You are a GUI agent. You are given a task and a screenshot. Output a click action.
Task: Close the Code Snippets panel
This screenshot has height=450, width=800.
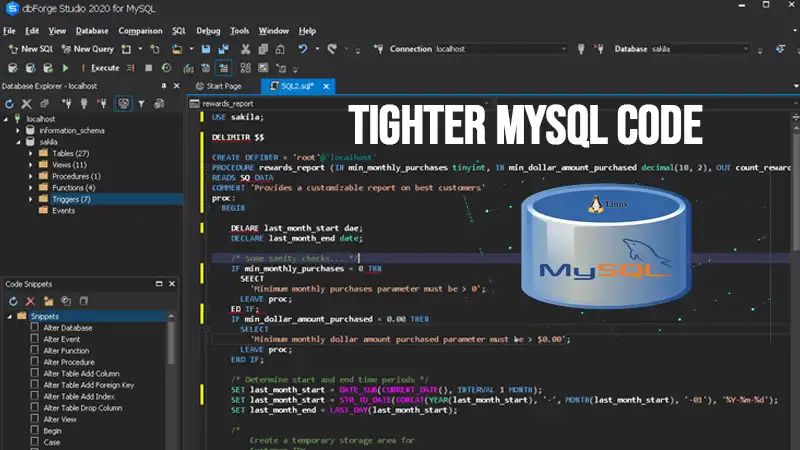coord(172,284)
